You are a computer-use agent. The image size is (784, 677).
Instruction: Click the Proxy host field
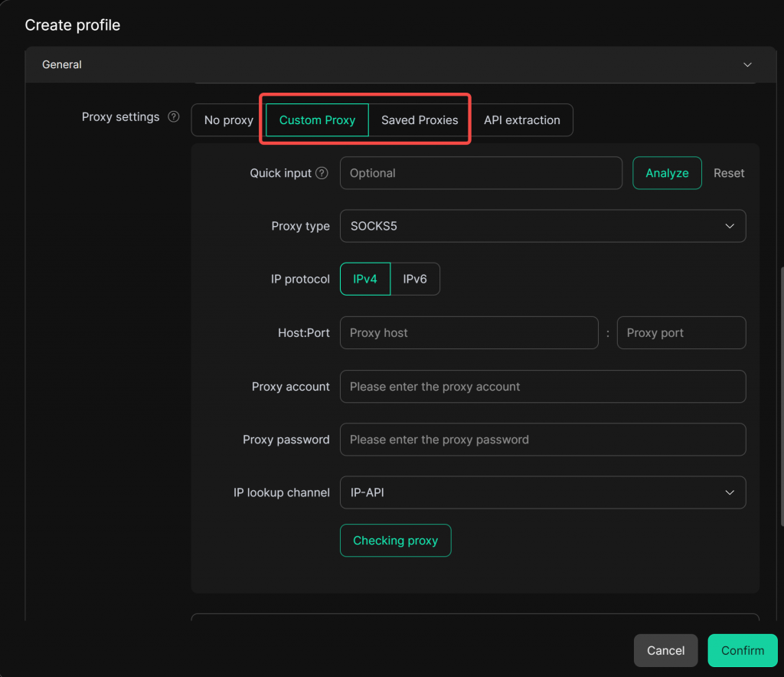click(x=469, y=333)
